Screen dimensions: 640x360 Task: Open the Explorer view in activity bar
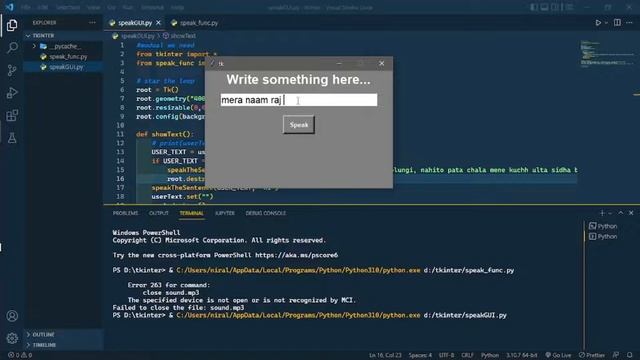pos(12,25)
